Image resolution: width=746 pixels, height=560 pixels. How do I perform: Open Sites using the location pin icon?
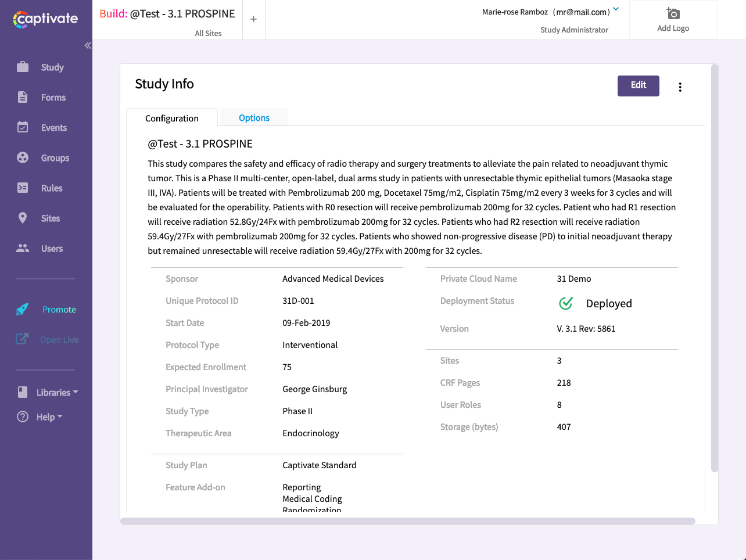(x=23, y=218)
